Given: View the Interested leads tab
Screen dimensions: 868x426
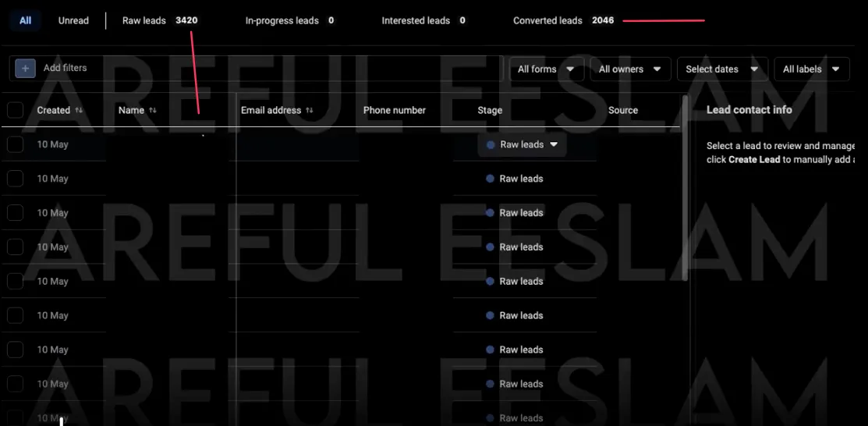Looking at the screenshot, I should tap(423, 20).
